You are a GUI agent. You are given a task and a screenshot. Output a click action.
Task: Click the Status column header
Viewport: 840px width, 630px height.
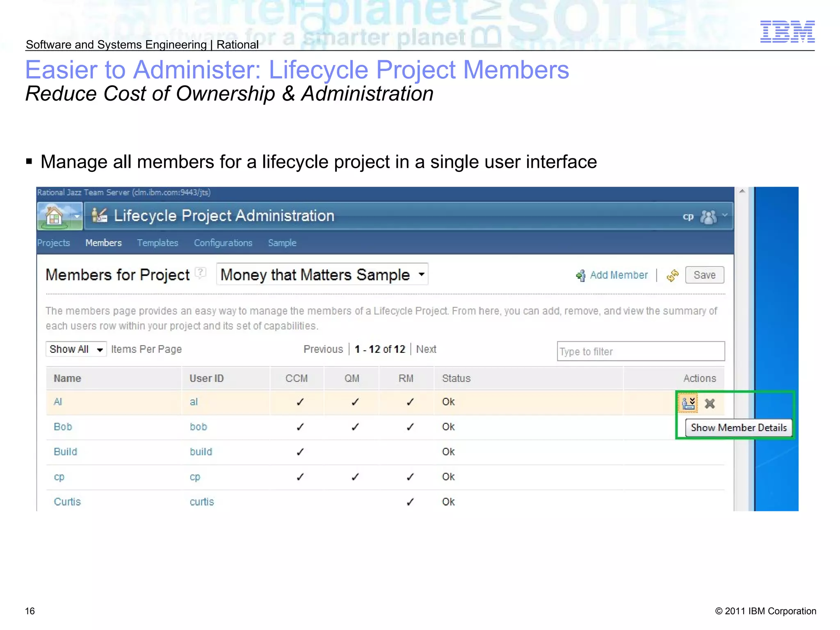(456, 378)
